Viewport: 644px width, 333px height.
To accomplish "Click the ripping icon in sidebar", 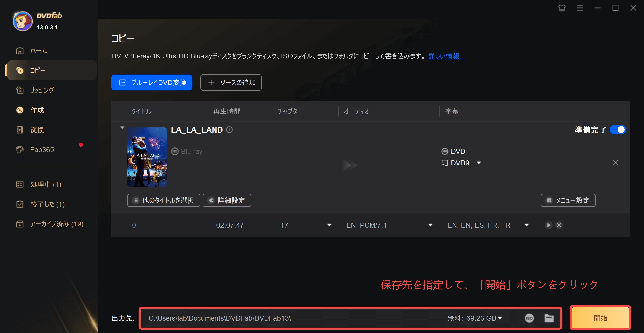I will [20, 90].
